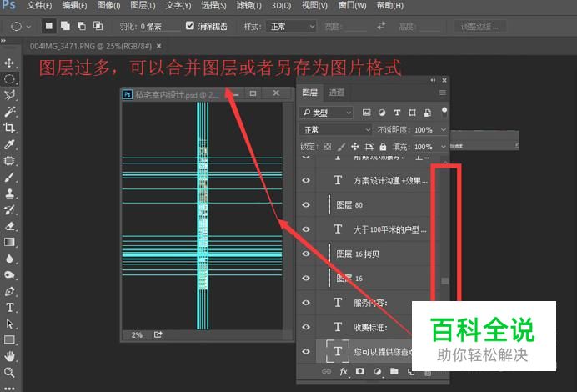Open the 窗口(W) menu
This screenshot has width=577, height=392.
(352, 6)
